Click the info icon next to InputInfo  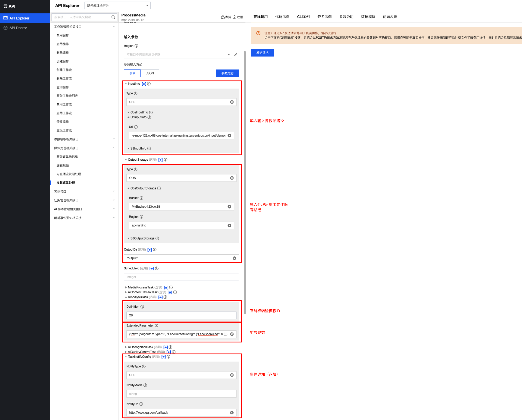149,84
